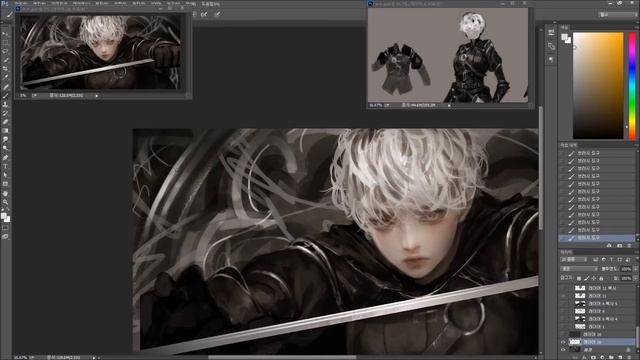The height and width of the screenshot is (360, 640).
Task: Select the Clone Stamp tool
Action: [x=5, y=104]
